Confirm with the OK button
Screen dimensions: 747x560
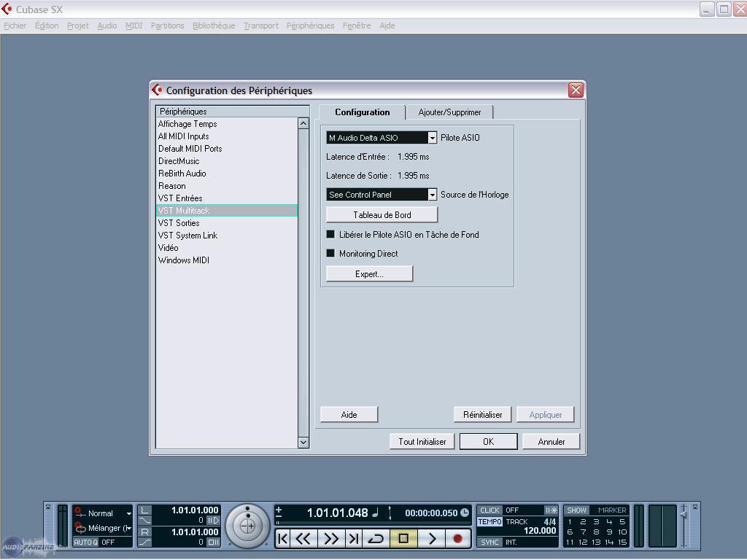(488, 441)
